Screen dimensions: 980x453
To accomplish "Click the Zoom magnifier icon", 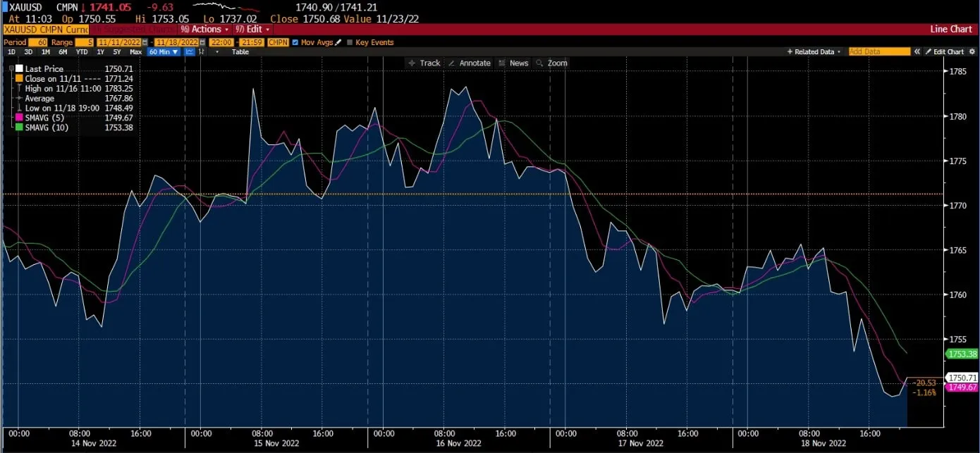I will pos(539,63).
